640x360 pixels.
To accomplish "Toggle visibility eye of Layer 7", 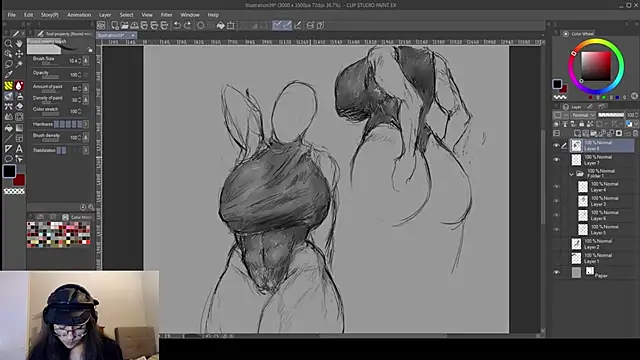I will point(556,160).
